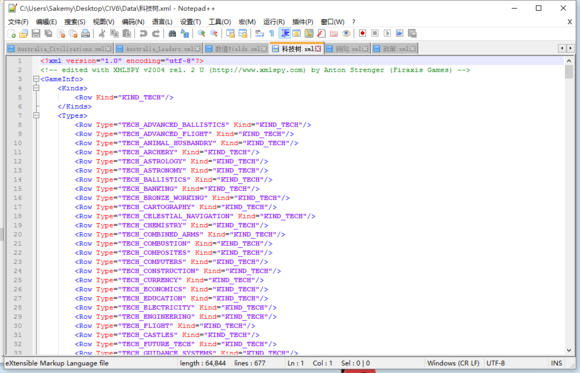Click the vertical scrollbar thumb

(x=569, y=72)
